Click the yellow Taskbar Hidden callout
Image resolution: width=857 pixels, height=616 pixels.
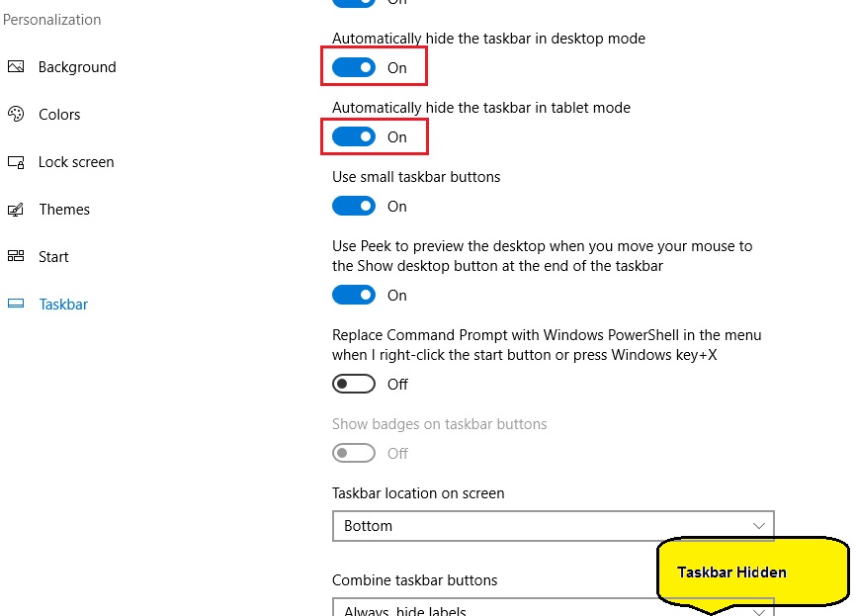coord(751,572)
